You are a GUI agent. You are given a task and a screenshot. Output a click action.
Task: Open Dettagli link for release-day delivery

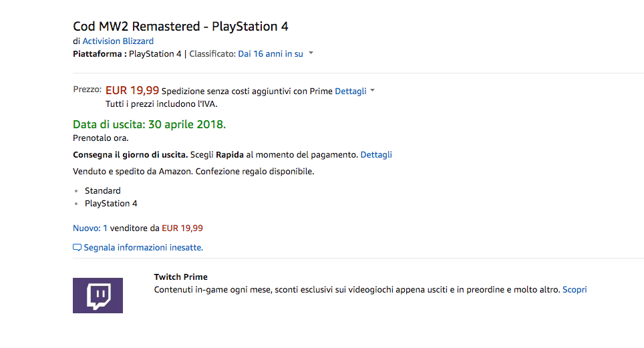point(376,154)
